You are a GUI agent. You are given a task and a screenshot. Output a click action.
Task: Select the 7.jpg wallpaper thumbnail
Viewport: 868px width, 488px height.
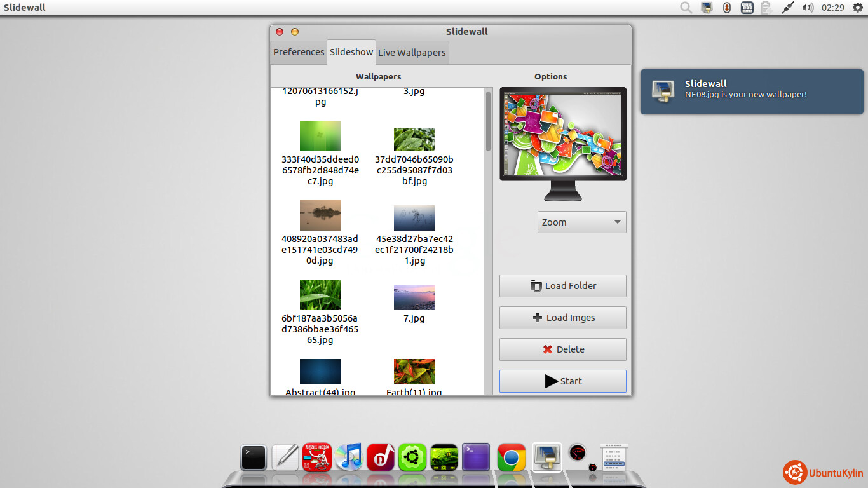pos(414,297)
